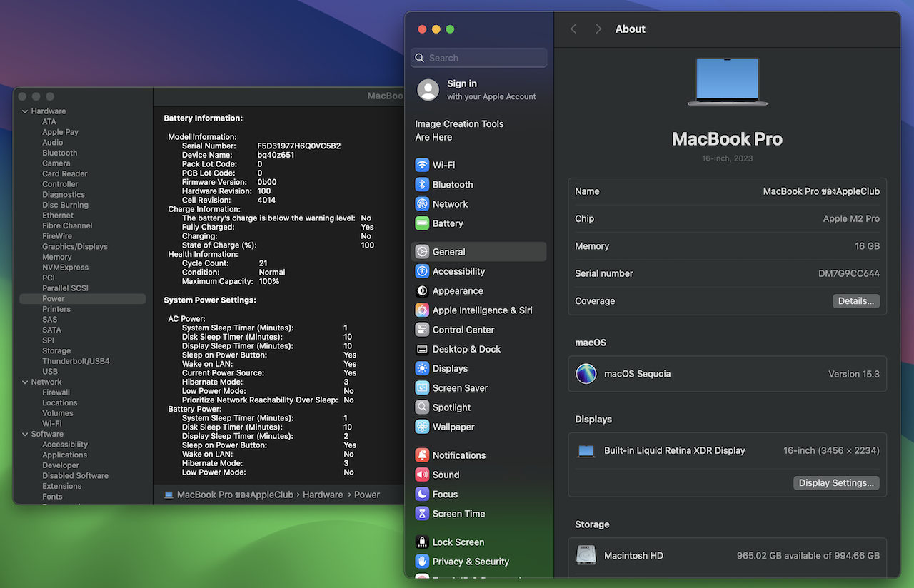Open Display Settings button
Viewport: 914px width, 588px height.
836,483
